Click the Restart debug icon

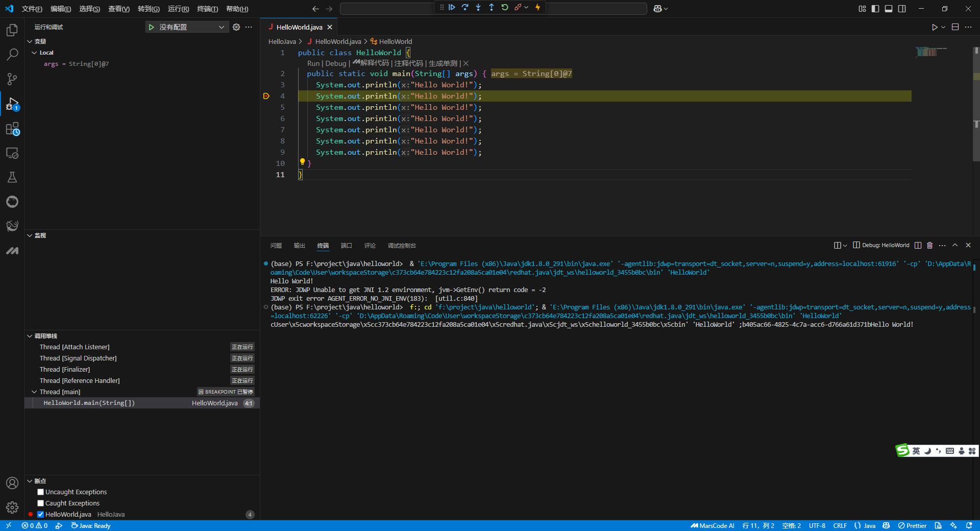click(x=504, y=7)
